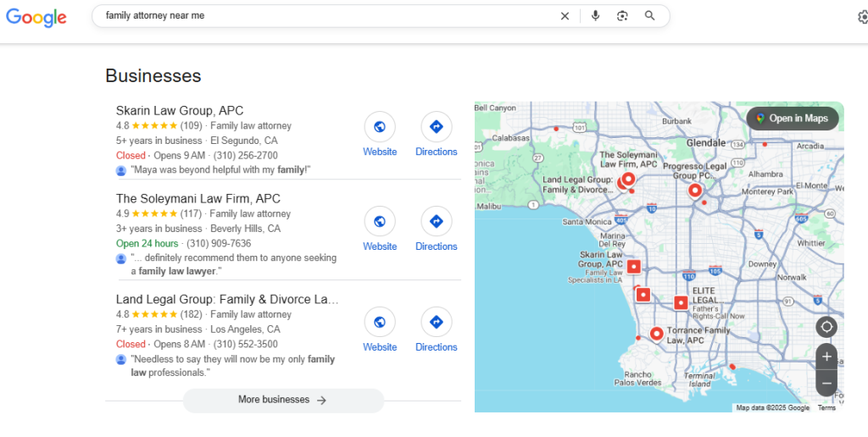Get directions icon for The Soleymani Law Firm
The width and height of the screenshot is (868, 437).
437,221
